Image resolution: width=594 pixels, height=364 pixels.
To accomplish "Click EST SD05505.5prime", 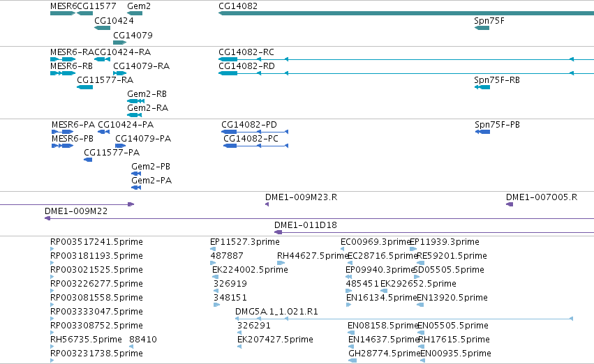I will click(450, 270).
